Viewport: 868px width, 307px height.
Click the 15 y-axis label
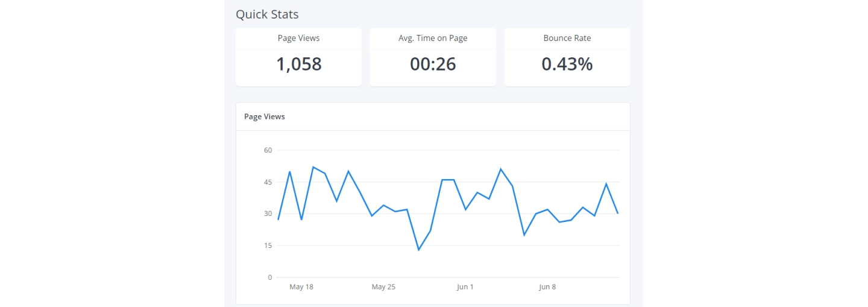click(x=268, y=245)
